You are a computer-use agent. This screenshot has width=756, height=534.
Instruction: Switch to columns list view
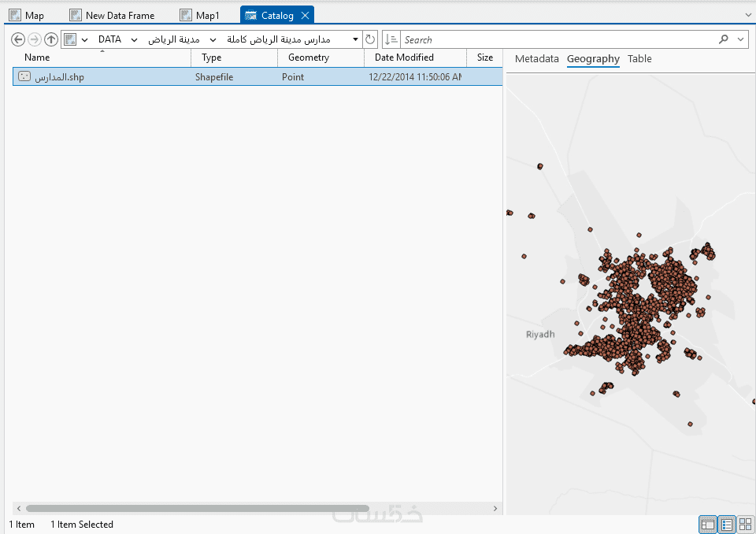tap(727, 525)
